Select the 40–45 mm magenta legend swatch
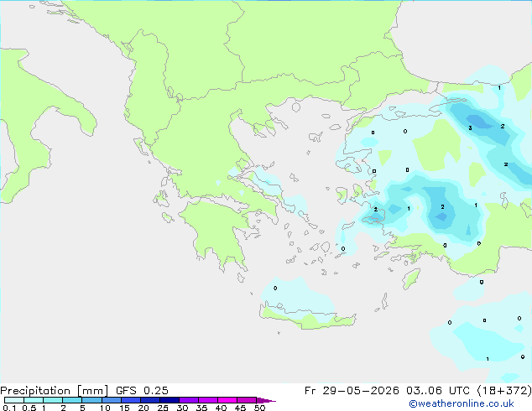 (x=227, y=400)
